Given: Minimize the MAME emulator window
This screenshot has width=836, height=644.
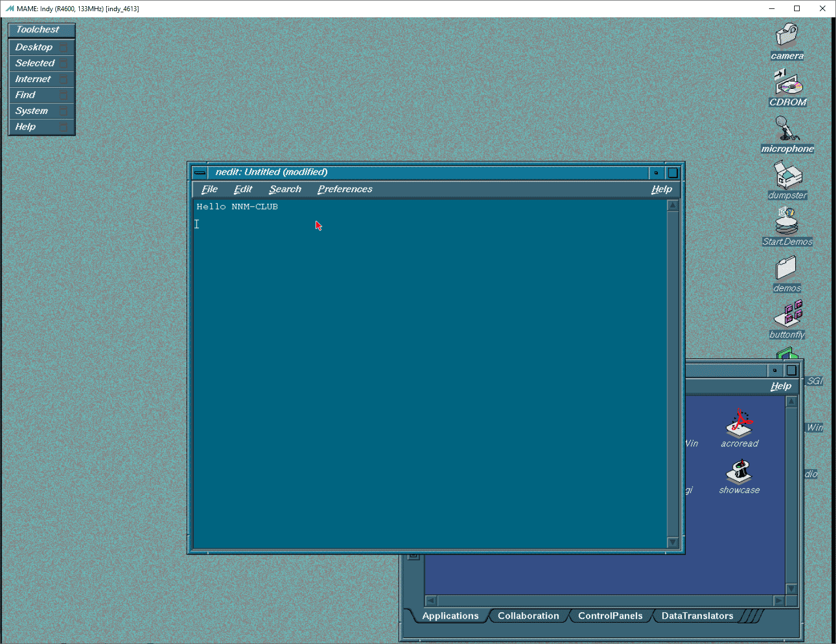Looking at the screenshot, I should (772, 8).
